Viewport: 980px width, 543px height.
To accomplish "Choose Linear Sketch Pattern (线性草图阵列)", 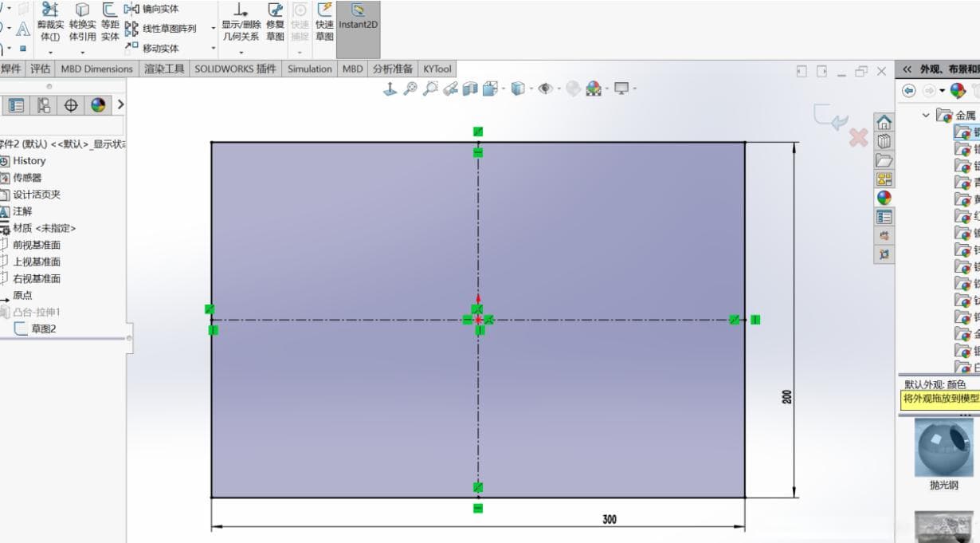I will point(161,29).
